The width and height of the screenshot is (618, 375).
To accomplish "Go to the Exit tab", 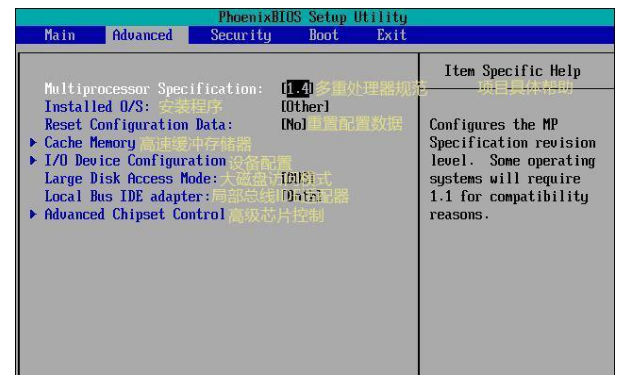I will point(391,35).
